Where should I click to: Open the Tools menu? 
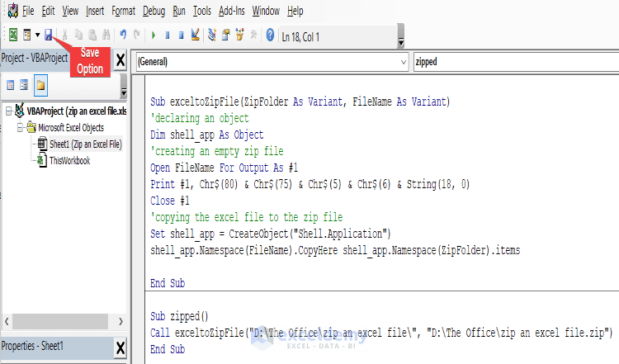pyautogui.click(x=203, y=12)
